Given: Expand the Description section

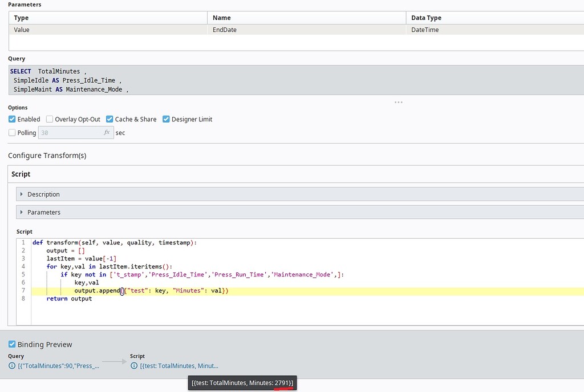Looking at the screenshot, I should (22, 194).
